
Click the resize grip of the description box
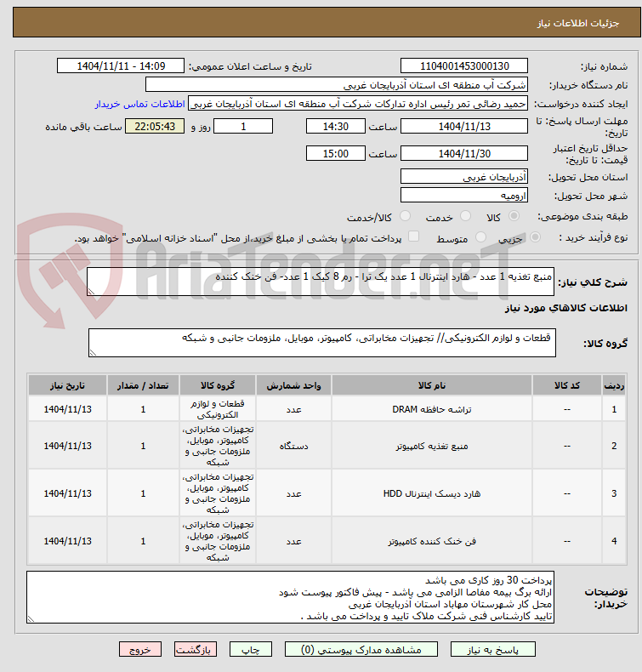(91, 292)
